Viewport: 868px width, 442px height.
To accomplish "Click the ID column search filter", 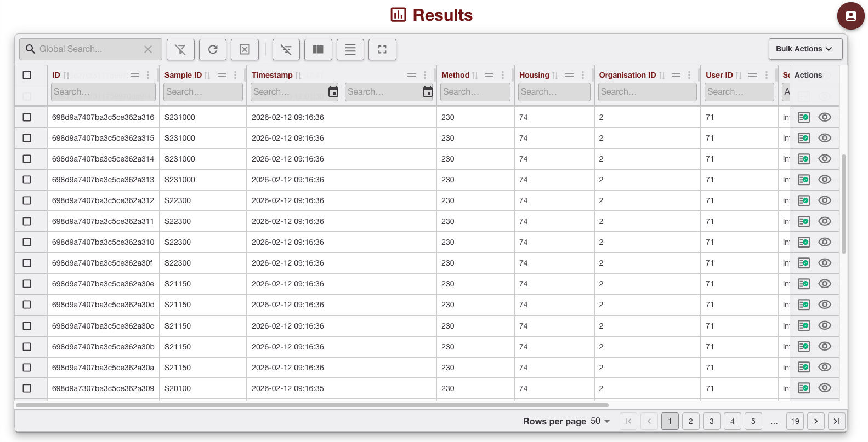I will pyautogui.click(x=103, y=92).
